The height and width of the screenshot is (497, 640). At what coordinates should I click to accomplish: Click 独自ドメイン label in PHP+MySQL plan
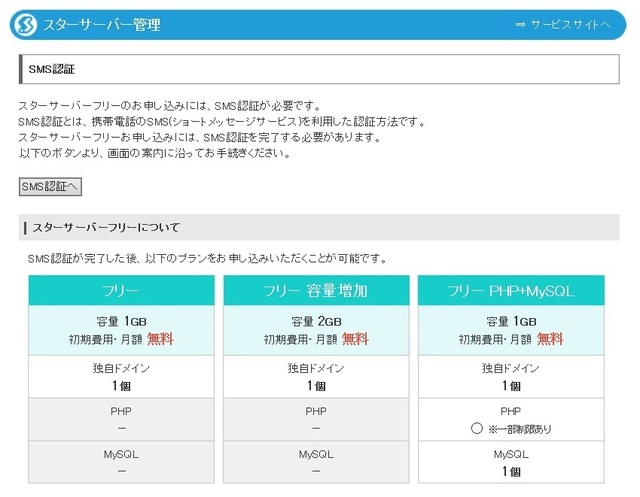[x=511, y=368]
